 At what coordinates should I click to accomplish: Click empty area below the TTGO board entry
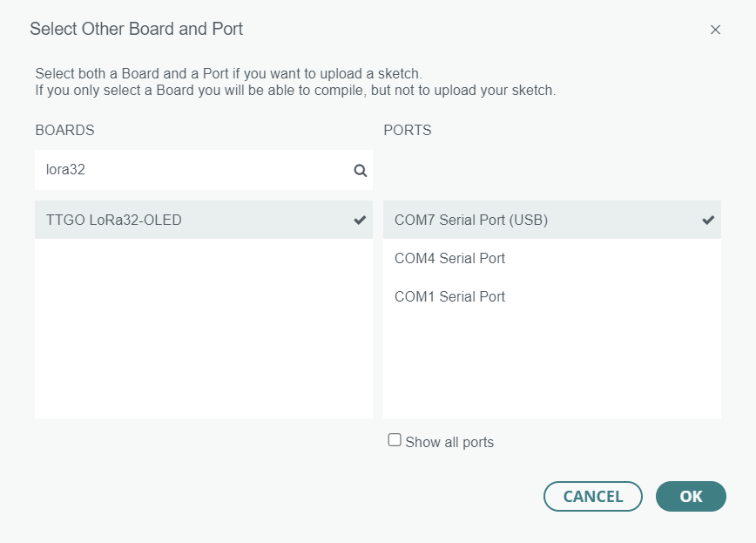coord(203,331)
